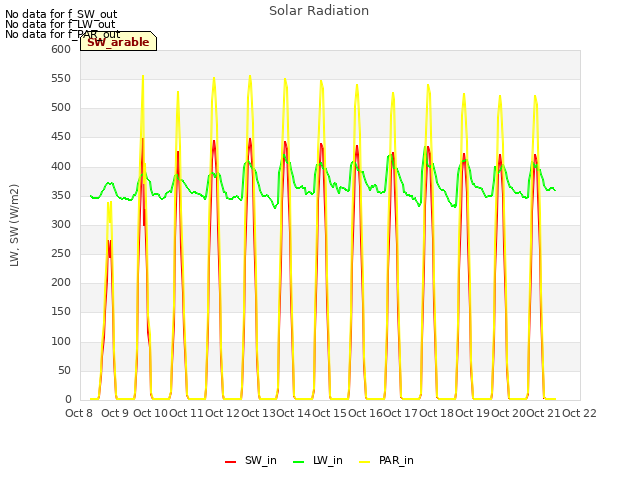The height and width of the screenshot is (480, 640).
Task: Click the Oct 9 x-axis label
Action: [115, 413]
